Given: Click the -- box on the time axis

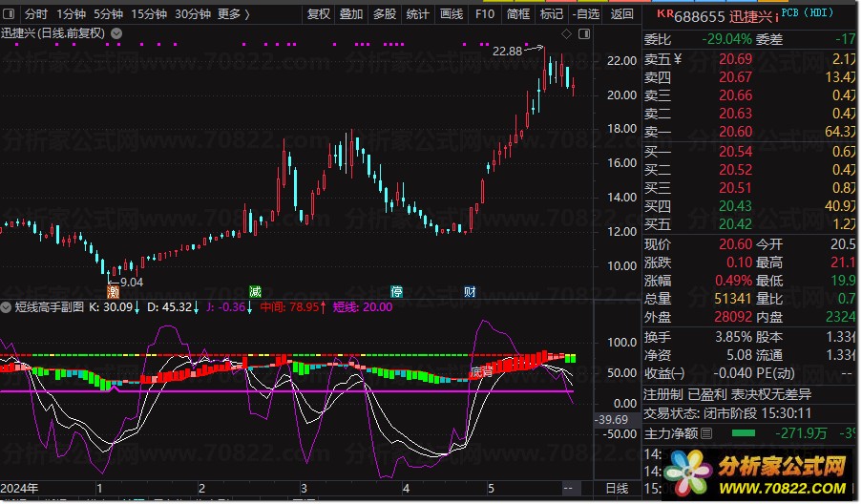Looking at the screenshot, I should (568, 488).
